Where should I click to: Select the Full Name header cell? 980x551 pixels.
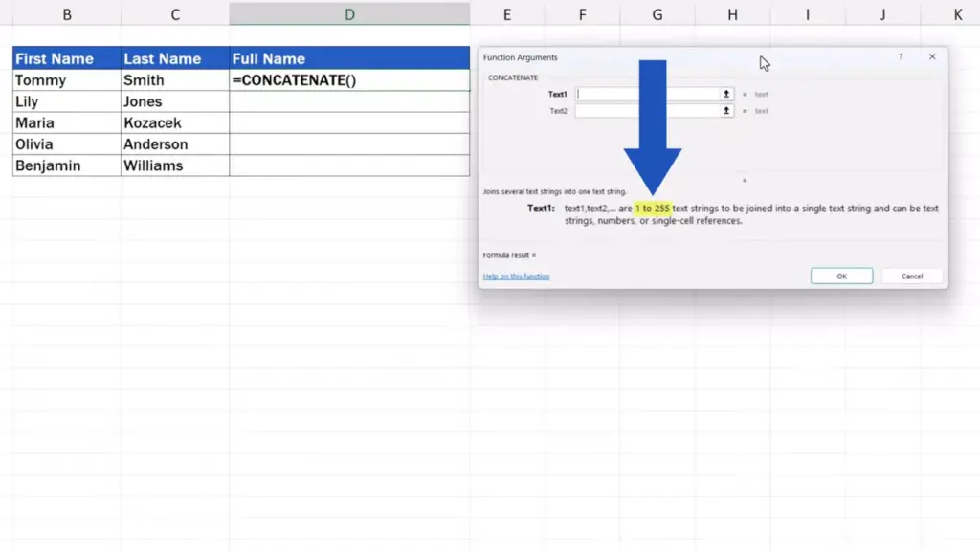click(x=349, y=58)
